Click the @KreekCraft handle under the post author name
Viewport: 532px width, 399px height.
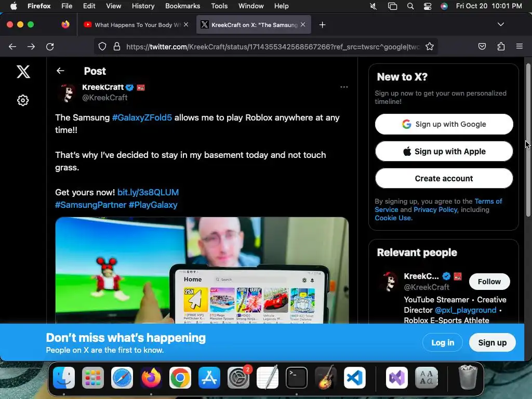pos(105,98)
